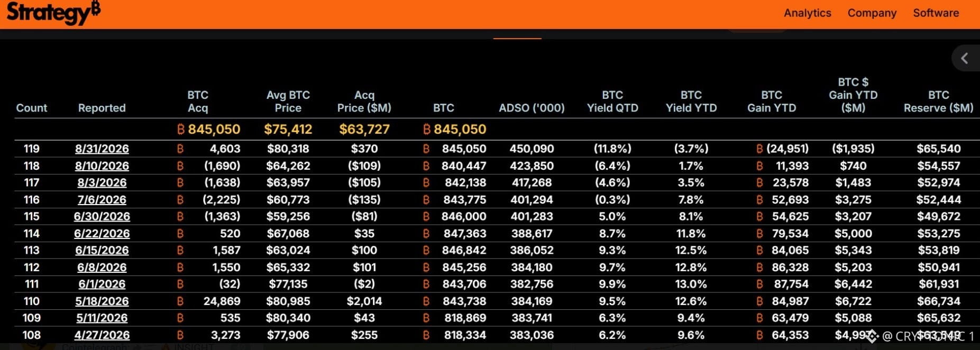This screenshot has width=980, height=350.
Task: Open the 6/30/2026 reported link
Action: [x=102, y=217]
